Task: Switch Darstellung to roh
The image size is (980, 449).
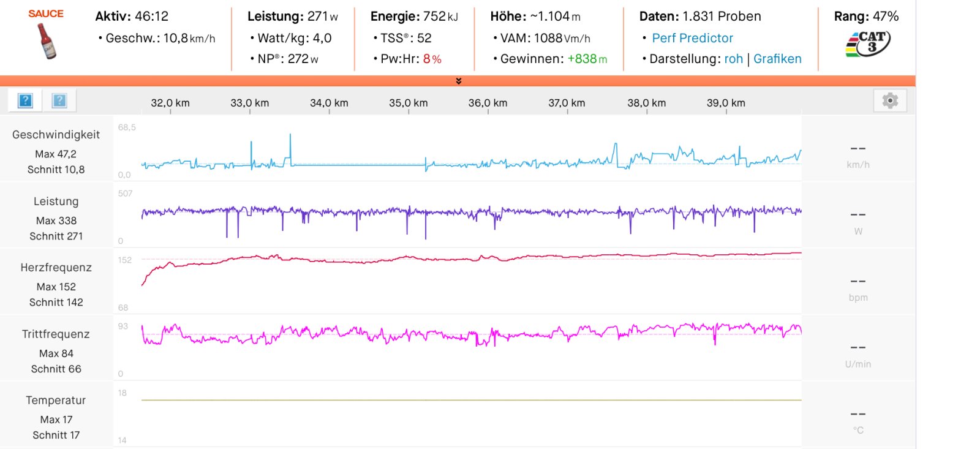Action: tap(733, 59)
